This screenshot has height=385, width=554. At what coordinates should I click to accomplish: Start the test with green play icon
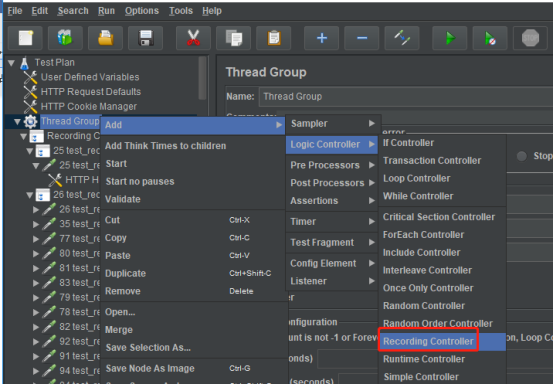point(450,38)
